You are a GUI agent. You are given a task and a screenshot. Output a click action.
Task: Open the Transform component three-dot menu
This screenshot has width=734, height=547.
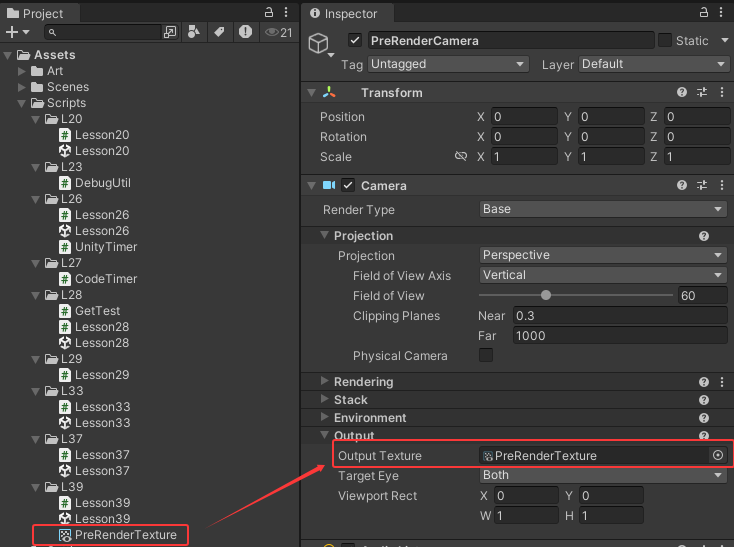[x=721, y=92]
